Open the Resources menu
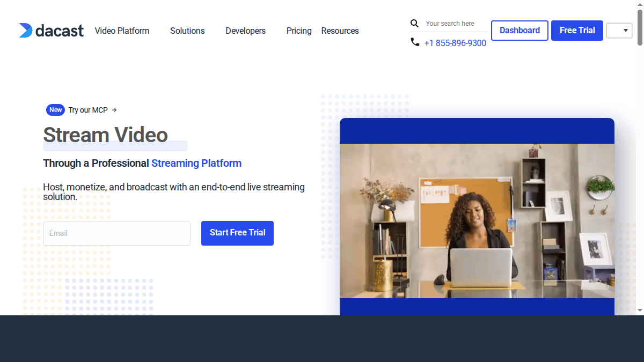 pyautogui.click(x=340, y=31)
